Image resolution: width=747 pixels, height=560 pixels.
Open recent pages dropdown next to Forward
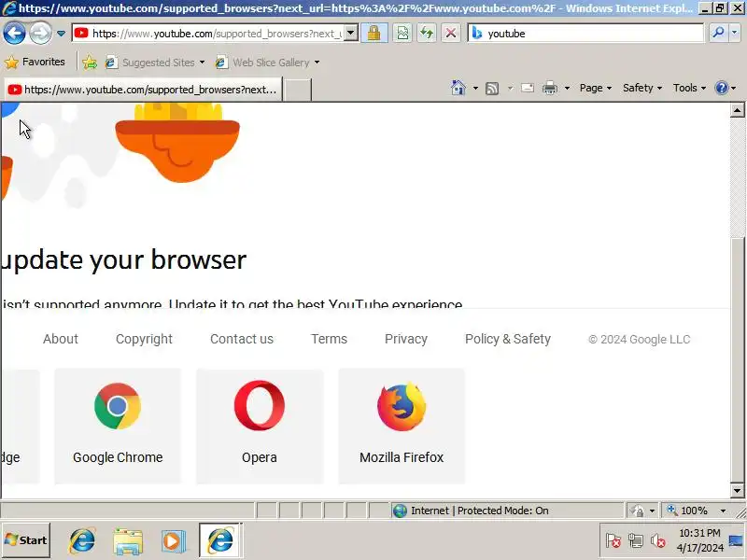point(61,34)
